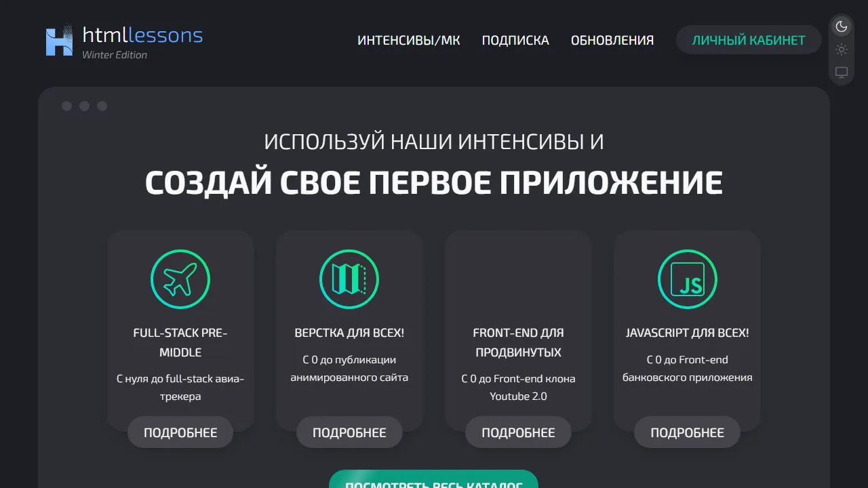Click ПОДРОБНЕЕ on Верстка для всех card

pyautogui.click(x=349, y=432)
